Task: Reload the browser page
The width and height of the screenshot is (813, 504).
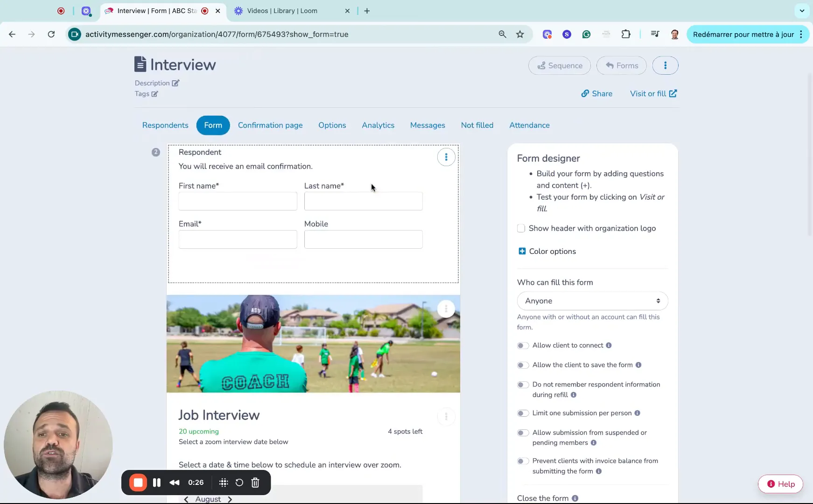Action: tap(51, 34)
